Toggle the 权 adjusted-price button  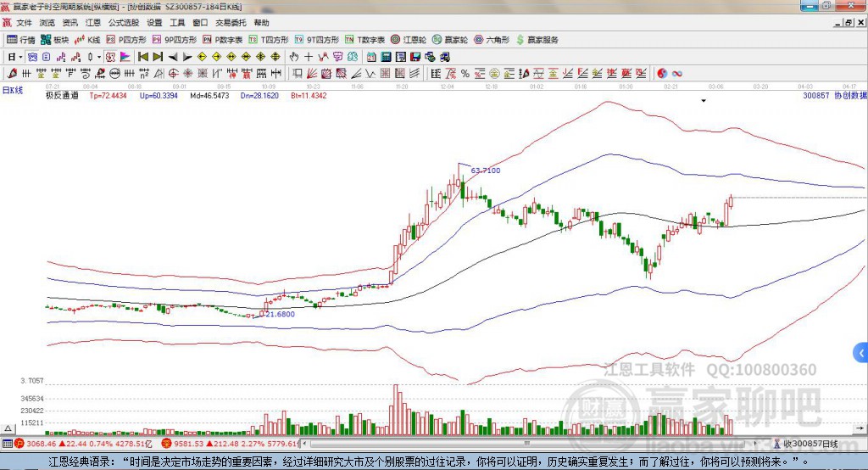point(110,57)
